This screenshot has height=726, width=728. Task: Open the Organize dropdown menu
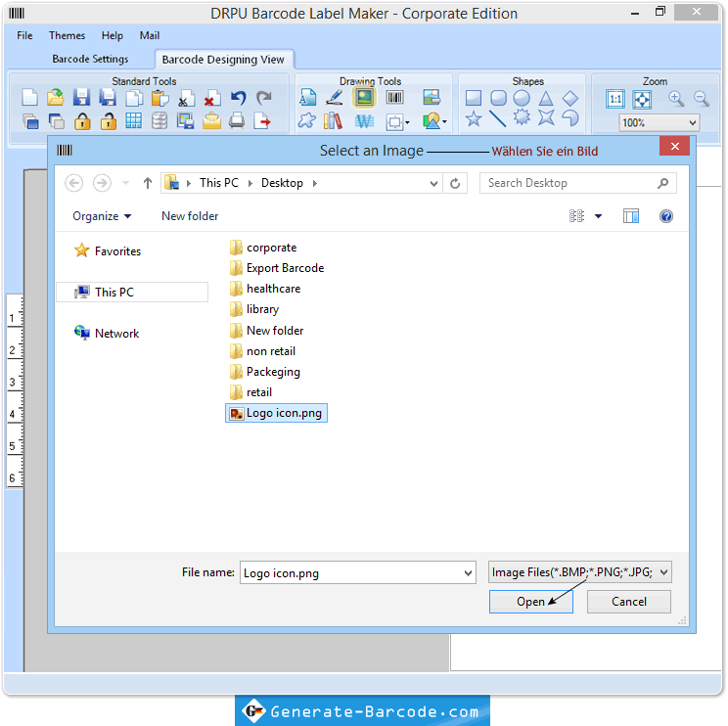pyautogui.click(x=102, y=216)
